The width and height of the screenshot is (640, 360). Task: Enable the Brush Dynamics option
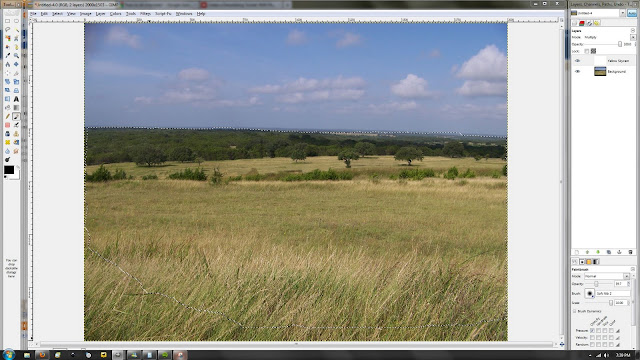point(574,311)
